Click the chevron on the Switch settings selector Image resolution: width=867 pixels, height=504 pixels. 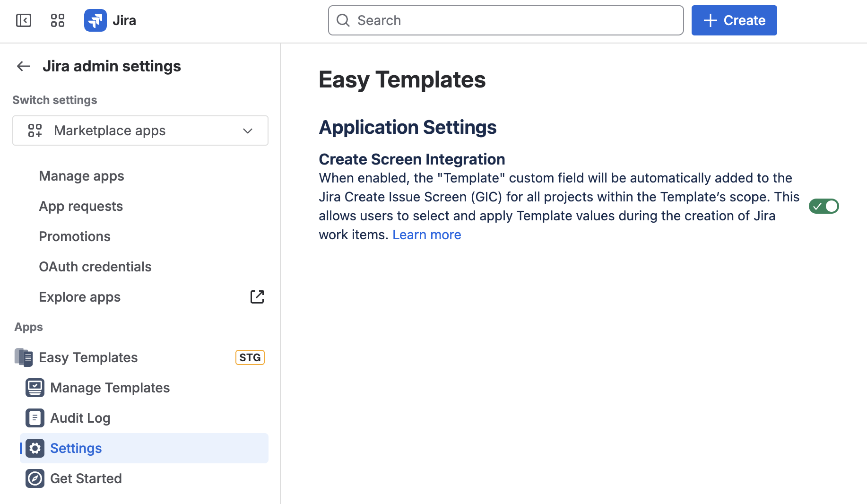click(x=248, y=131)
